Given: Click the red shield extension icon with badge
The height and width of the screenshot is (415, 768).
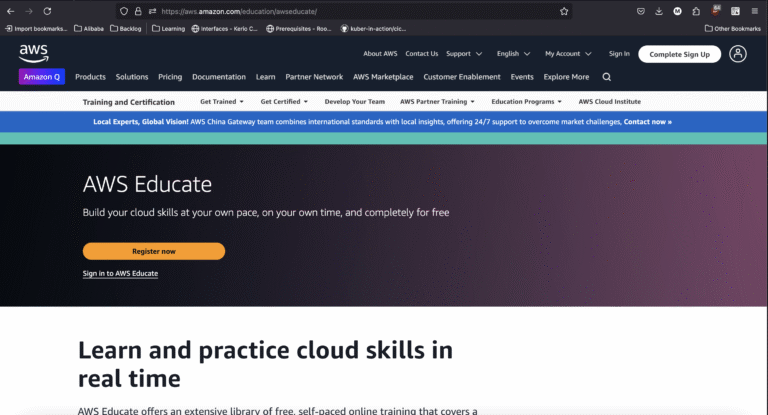Looking at the screenshot, I should [x=716, y=10].
